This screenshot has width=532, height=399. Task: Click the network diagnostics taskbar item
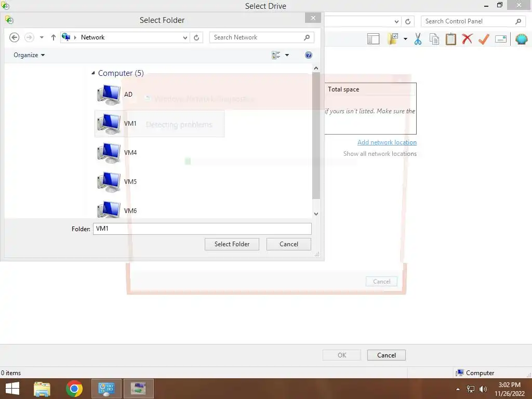(x=138, y=389)
